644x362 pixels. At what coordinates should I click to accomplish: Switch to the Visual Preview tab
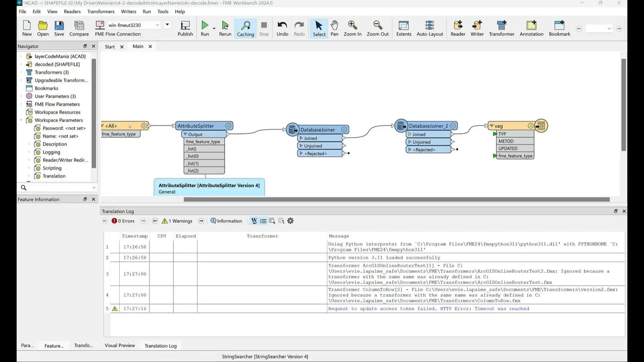pyautogui.click(x=119, y=345)
